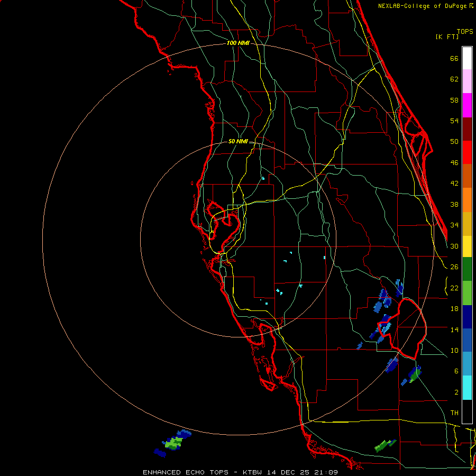Click the 22 value on the scale
The width and height of the screenshot is (476, 476).
point(454,288)
